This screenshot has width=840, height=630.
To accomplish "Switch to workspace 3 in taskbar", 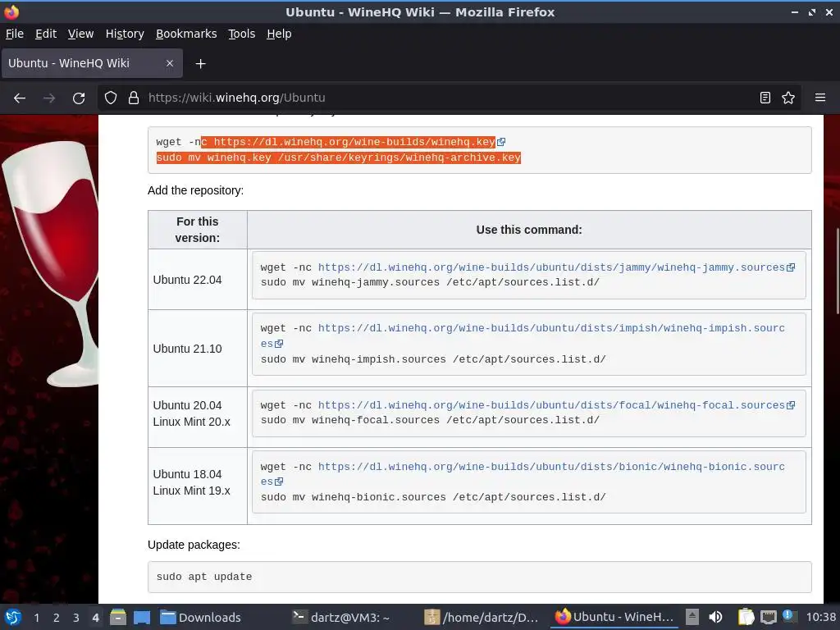I will click(76, 618).
